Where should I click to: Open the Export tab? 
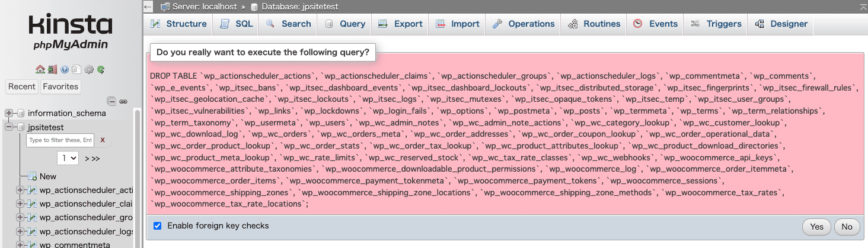click(x=401, y=24)
